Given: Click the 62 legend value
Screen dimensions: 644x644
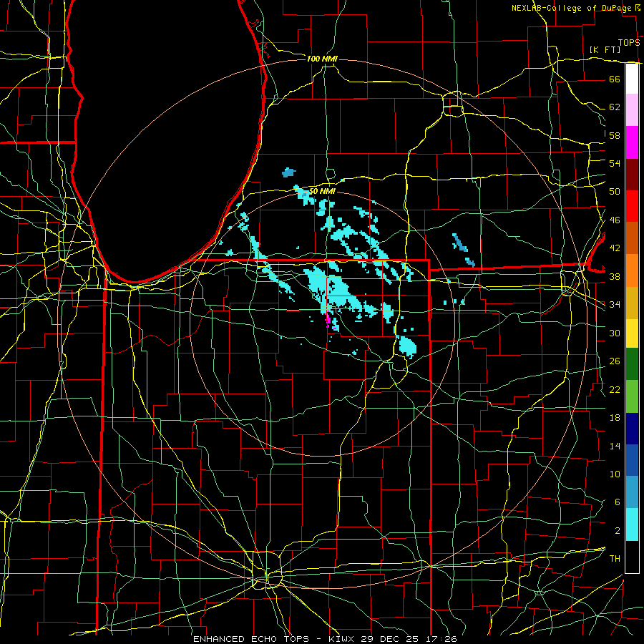Looking at the screenshot, I should 615,107.
